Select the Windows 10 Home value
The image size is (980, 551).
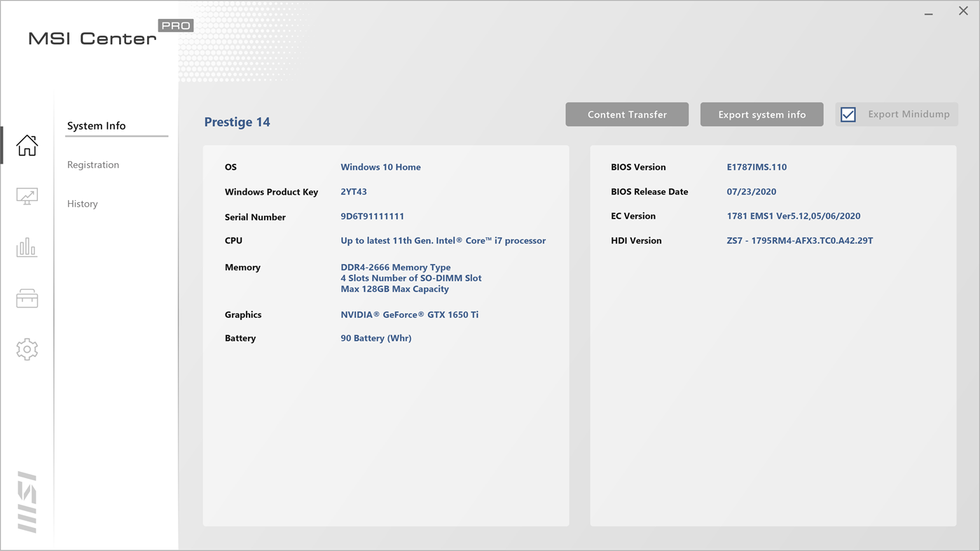pyautogui.click(x=381, y=167)
